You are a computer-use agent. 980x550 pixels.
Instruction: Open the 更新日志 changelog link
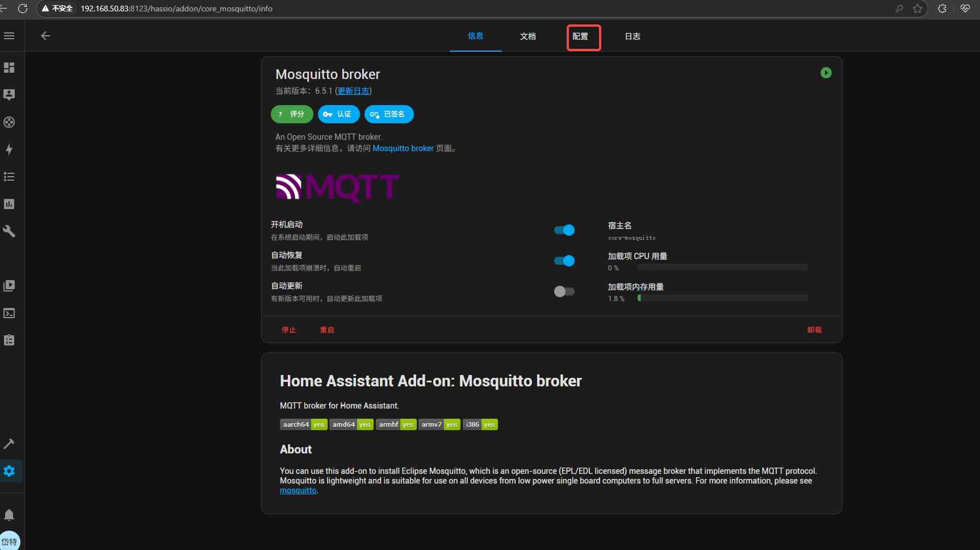[x=353, y=91]
